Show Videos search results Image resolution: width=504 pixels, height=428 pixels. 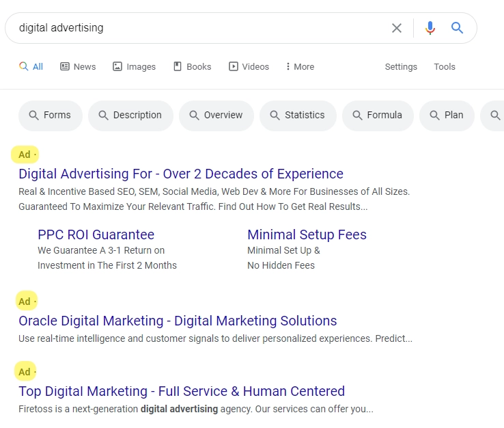click(249, 66)
